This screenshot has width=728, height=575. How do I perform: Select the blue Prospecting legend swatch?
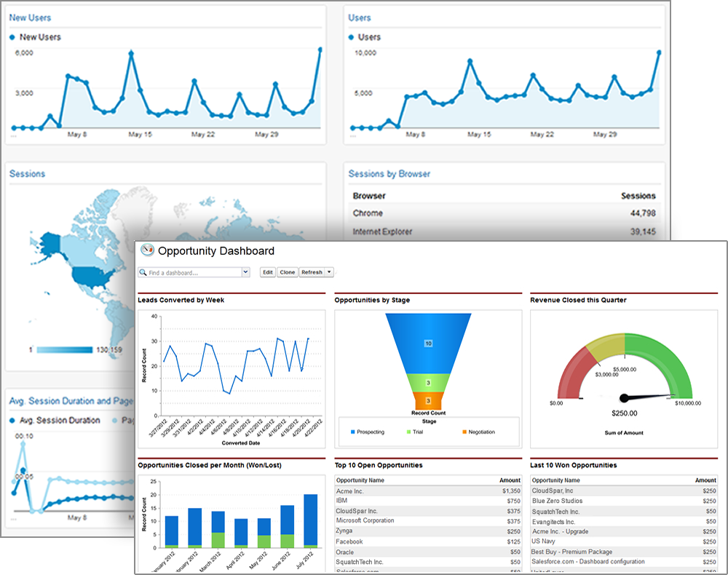pyautogui.click(x=353, y=432)
